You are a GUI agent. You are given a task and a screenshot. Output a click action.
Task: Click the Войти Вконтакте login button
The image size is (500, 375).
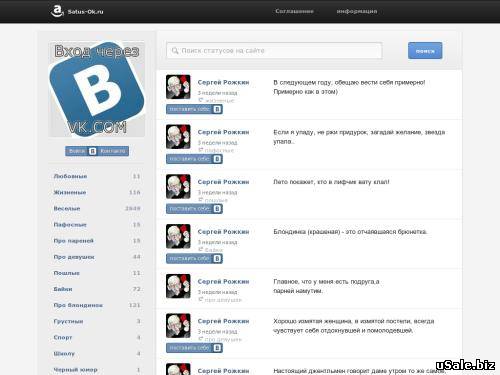(97, 151)
